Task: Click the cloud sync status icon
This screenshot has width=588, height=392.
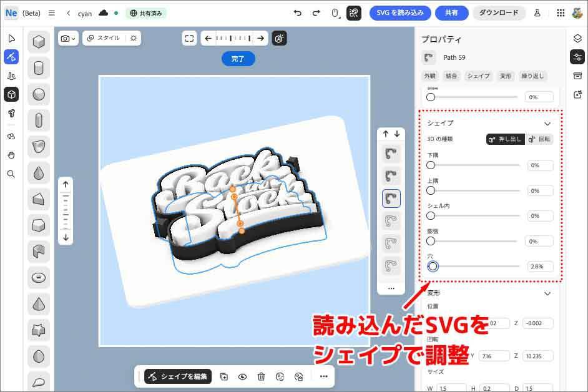Action: (103, 13)
